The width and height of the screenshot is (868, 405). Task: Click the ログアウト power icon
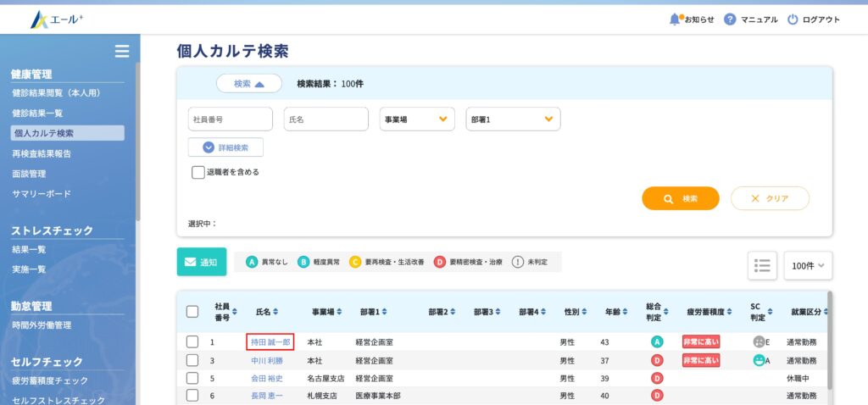pyautogui.click(x=793, y=19)
